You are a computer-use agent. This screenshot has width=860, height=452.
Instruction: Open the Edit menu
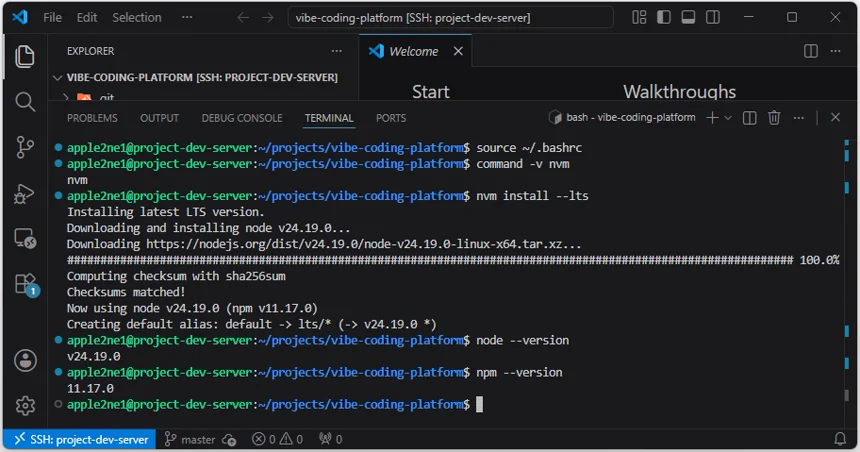coord(87,18)
